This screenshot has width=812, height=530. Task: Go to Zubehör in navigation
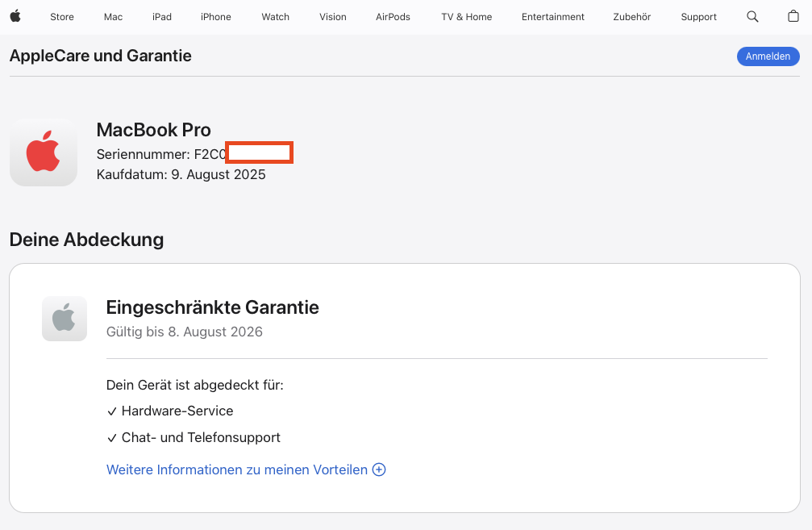point(632,17)
